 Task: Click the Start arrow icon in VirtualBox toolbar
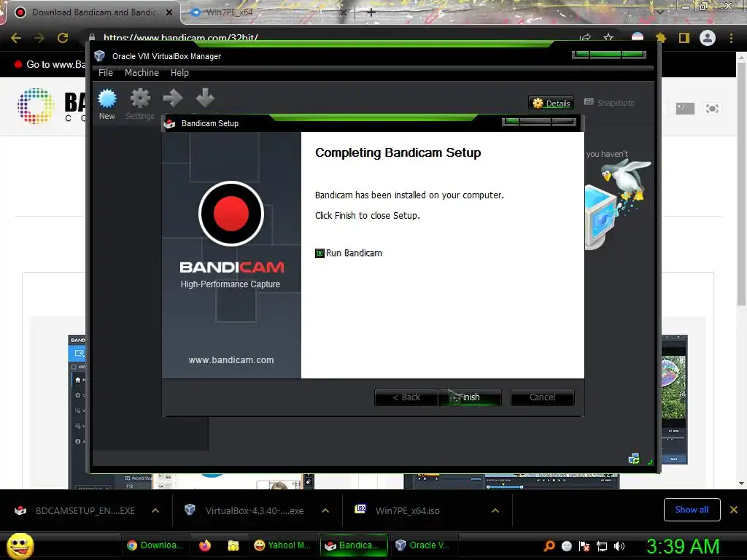point(172,98)
